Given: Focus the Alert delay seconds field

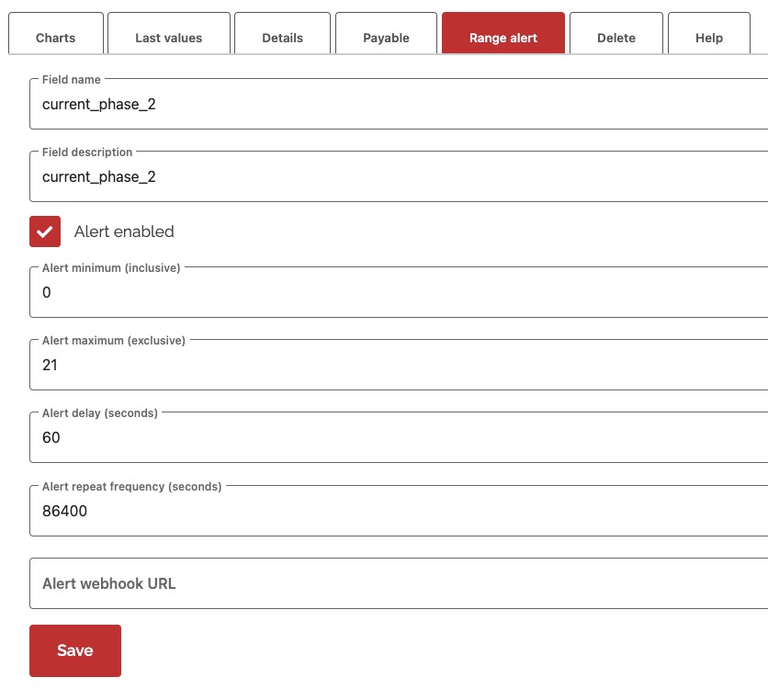Looking at the screenshot, I should coord(367,438).
